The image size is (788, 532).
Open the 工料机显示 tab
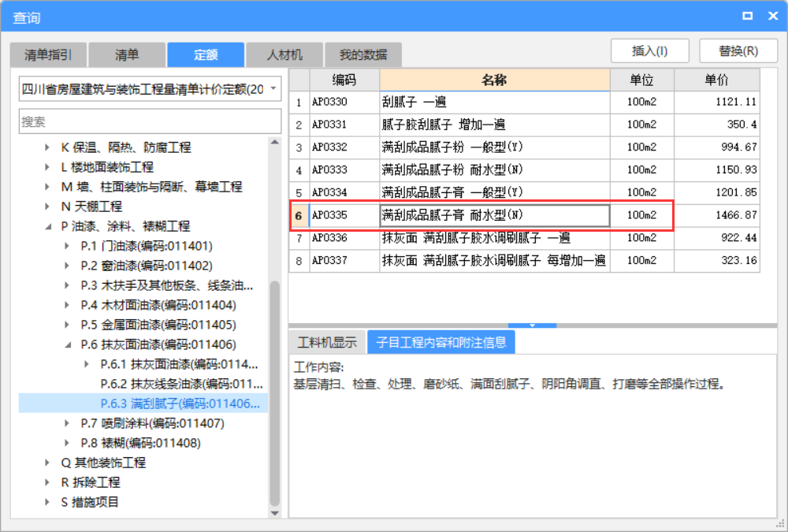tap(327, 342)
